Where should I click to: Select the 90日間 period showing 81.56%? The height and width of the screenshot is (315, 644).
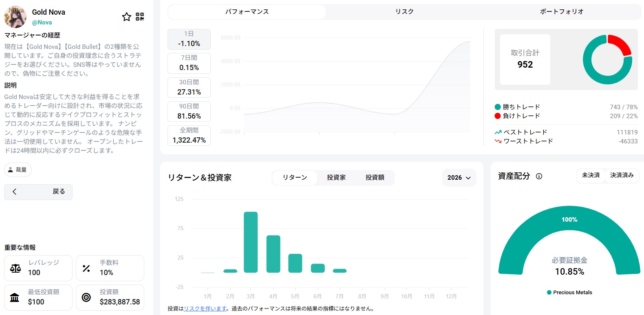(189, 112)
